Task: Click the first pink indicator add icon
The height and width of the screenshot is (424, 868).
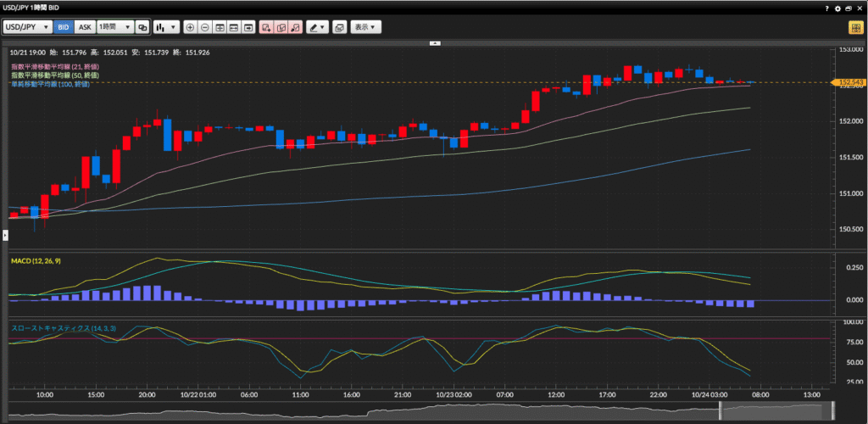Action: click(x=266, y=27)
